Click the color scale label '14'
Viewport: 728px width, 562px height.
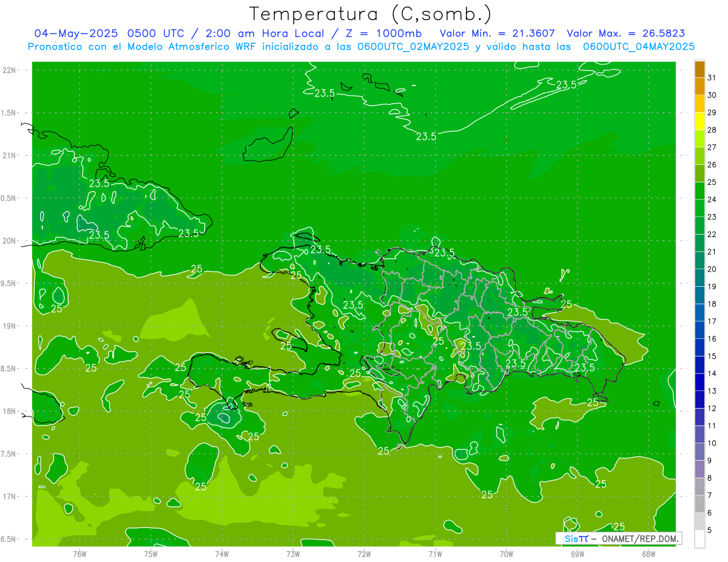pyautogui.click(x=712, y=373)
